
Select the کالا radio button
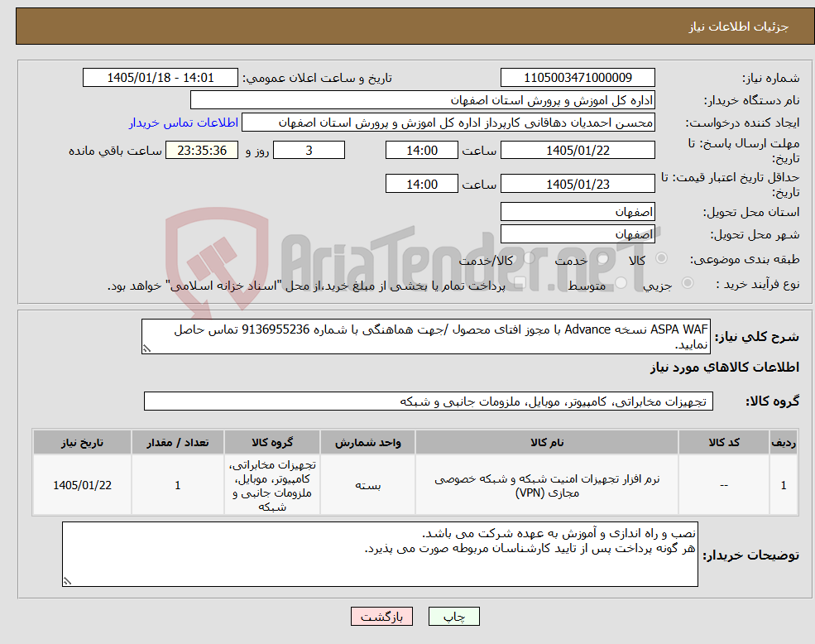662,258
